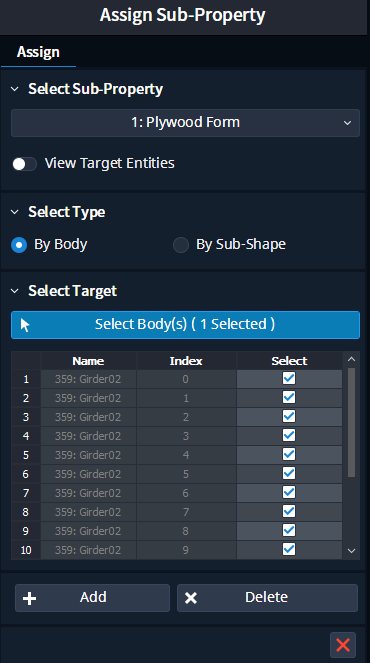Click the table scroll-down arrow

click(351, 551)
